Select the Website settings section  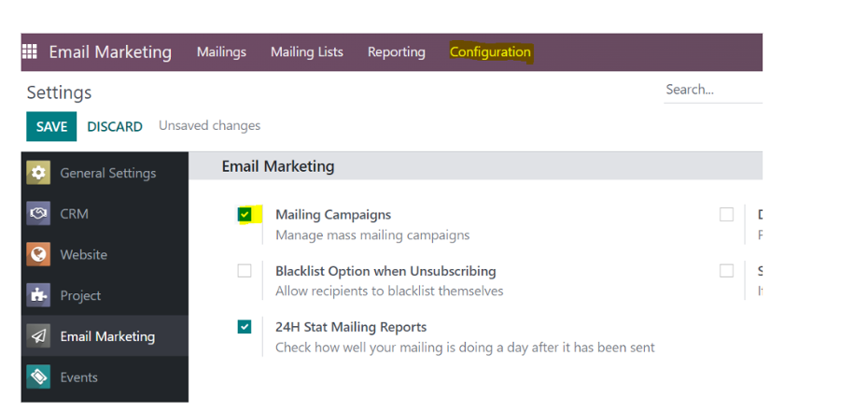pyautogui.click(x=84, y=255)
